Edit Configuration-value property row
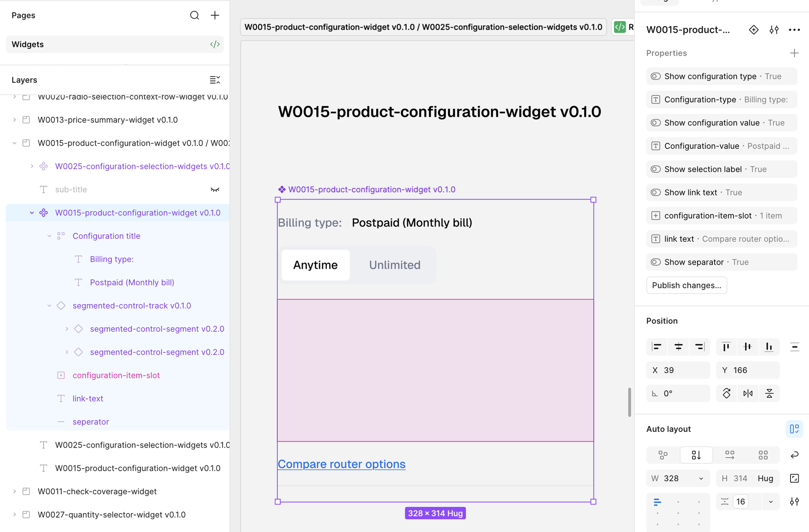The image size is (809, 532). pyautogui.click(x=722, y=146)
